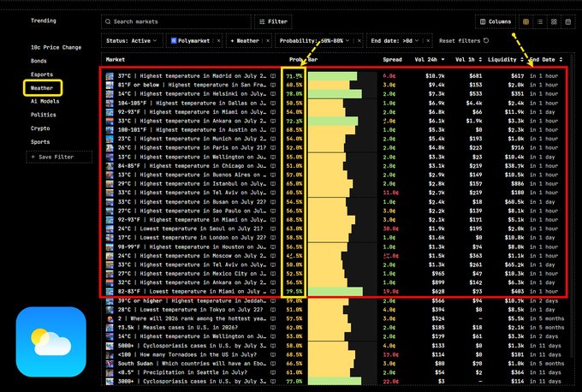The width and height of the screenshot is (582, 392).
Task: Sort by the Liquidity column
Action: [x=506, y=60]
